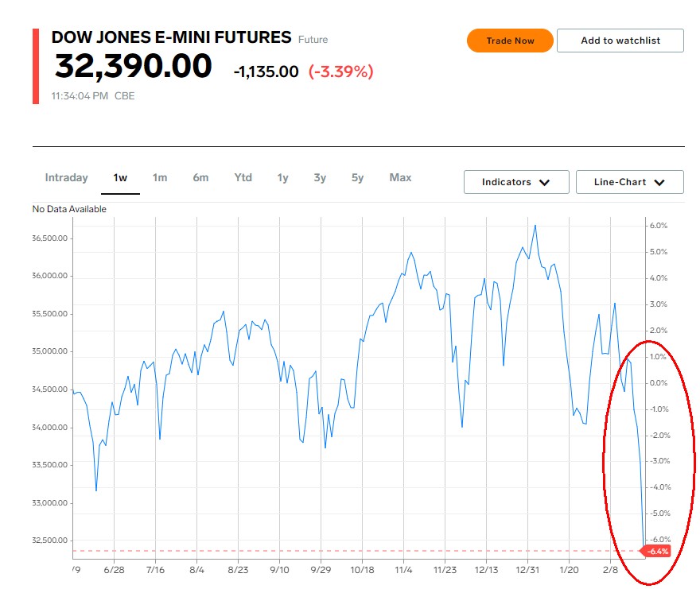Image resolution: width=700 pixels, height=589 pixels.
Task: Open the Line-Chart type dropdown
Action: (629, 182)
